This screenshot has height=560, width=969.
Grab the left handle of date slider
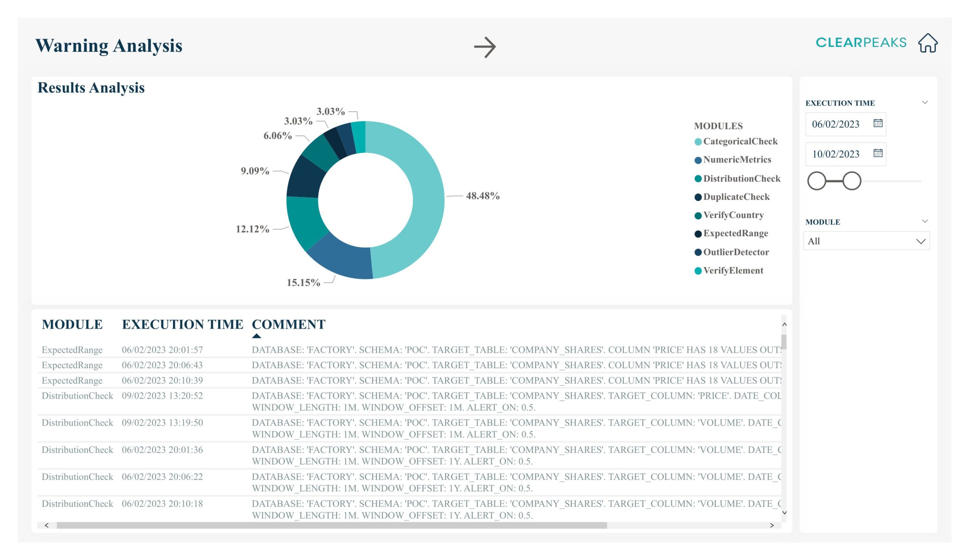tap(817, 181)
